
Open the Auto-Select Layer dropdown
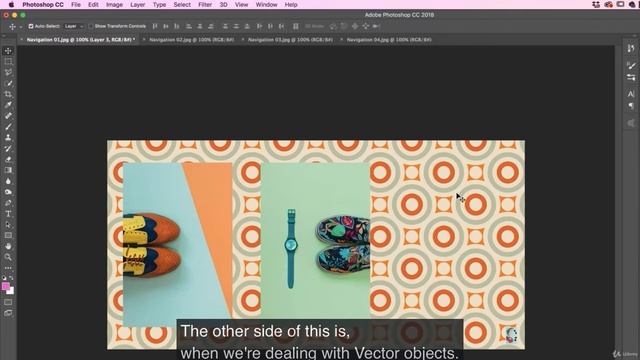(74, 26)
